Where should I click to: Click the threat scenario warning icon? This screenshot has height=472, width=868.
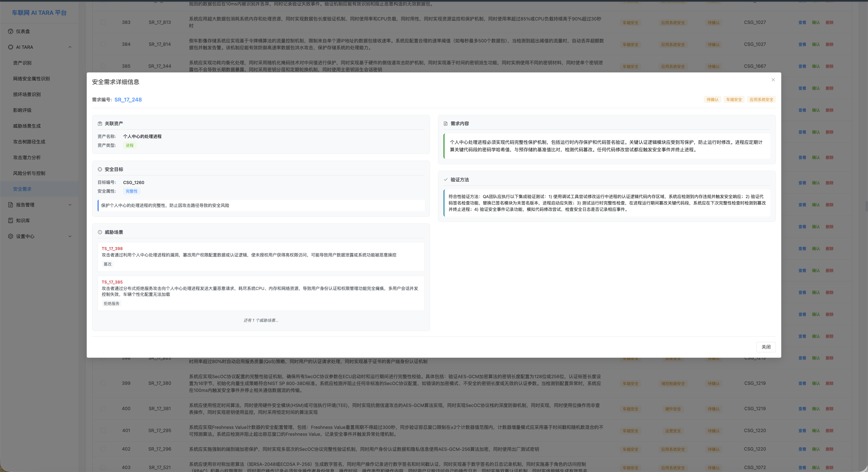[100, 232]
